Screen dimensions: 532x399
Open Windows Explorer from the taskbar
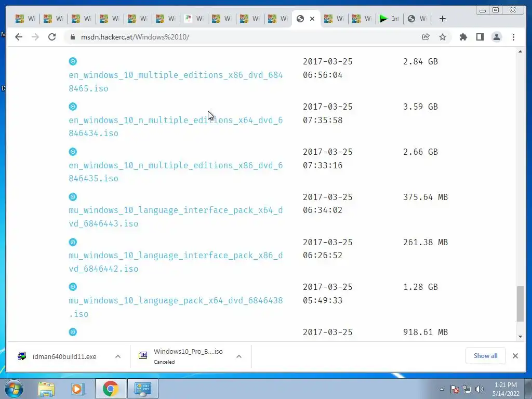46,389
